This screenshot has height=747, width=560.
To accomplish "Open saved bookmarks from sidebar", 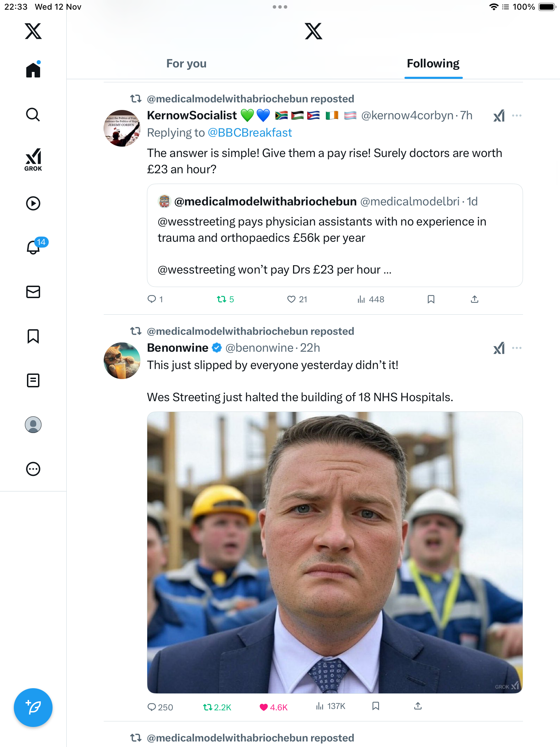I will coord(33,336).
